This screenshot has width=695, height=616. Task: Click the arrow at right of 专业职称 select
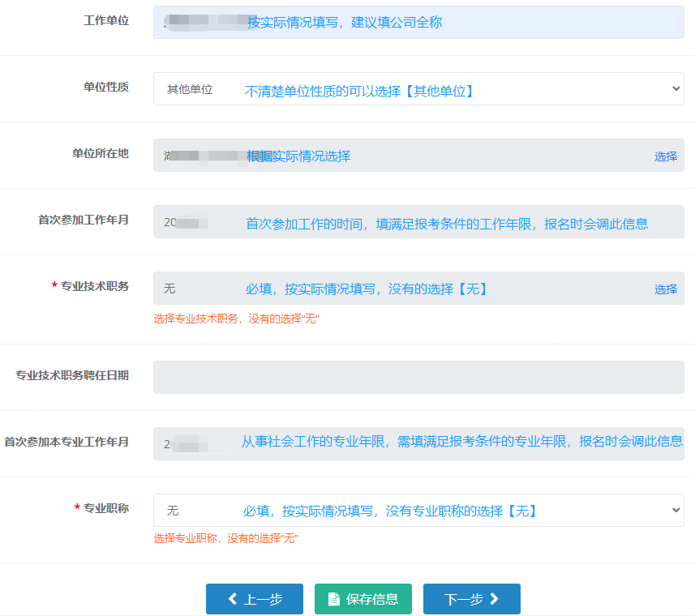click(676, 511)
